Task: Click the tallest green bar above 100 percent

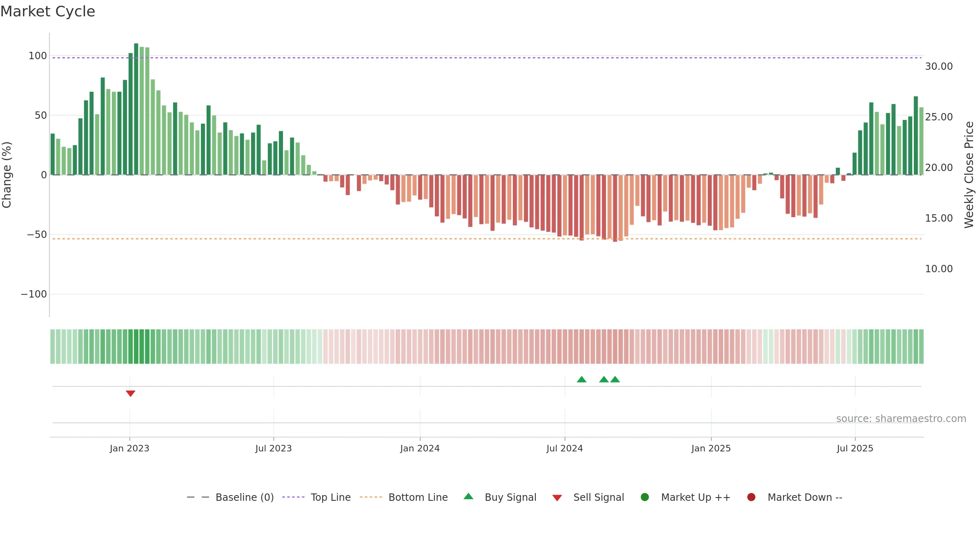Action: pos(136,109)
